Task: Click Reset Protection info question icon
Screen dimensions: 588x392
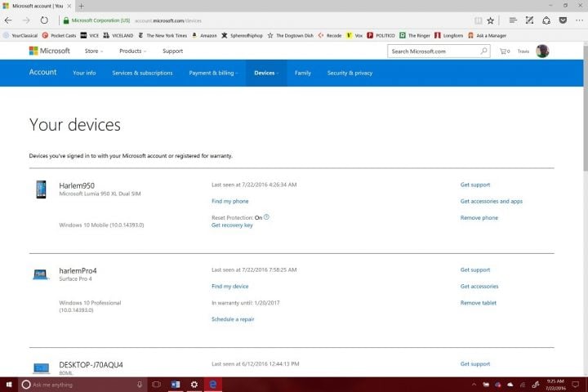Action: coord(266,216)
